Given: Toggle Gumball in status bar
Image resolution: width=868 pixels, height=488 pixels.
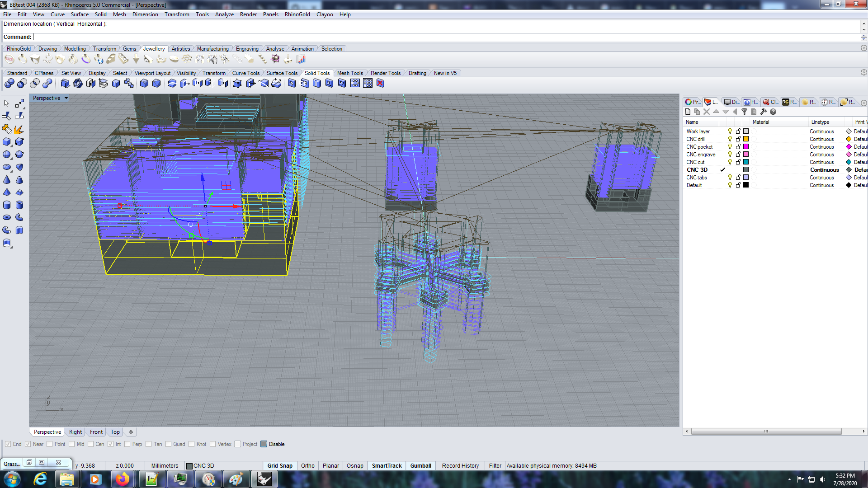Looking at the screenshot, I should [420, 466].
